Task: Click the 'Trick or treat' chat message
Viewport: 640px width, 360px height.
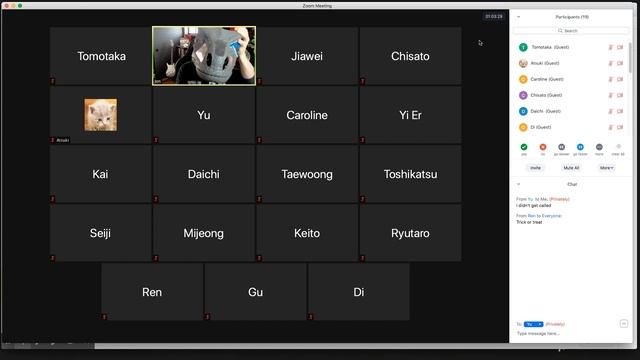Action: pos(529,222)
